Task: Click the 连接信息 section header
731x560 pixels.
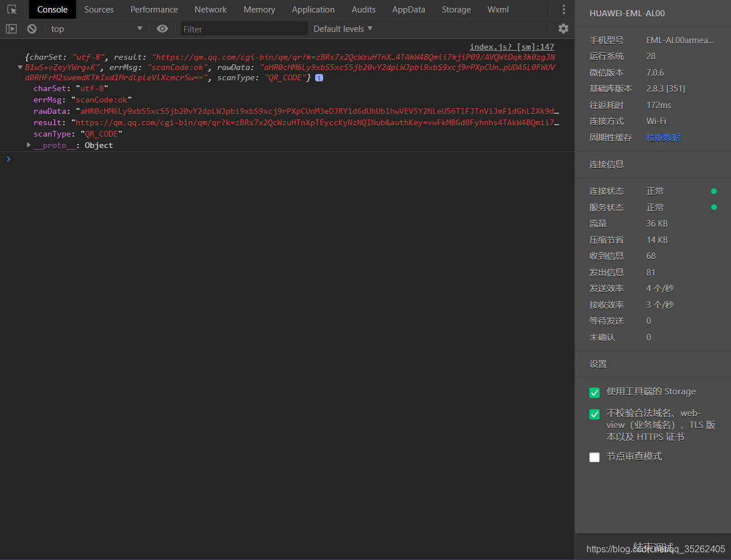Action: pyautogui.click(x=606, y=164)
